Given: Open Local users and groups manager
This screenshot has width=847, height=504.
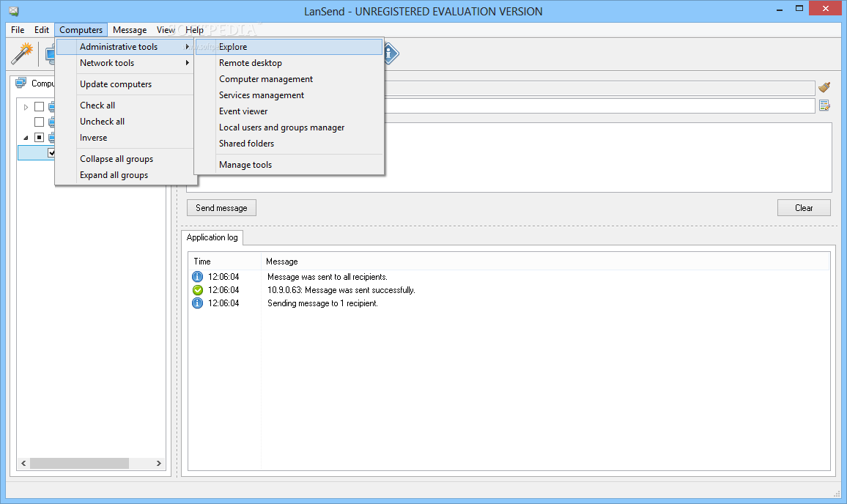Looking at the screenshot, I should pyautogui.click(x=289, y=127).
